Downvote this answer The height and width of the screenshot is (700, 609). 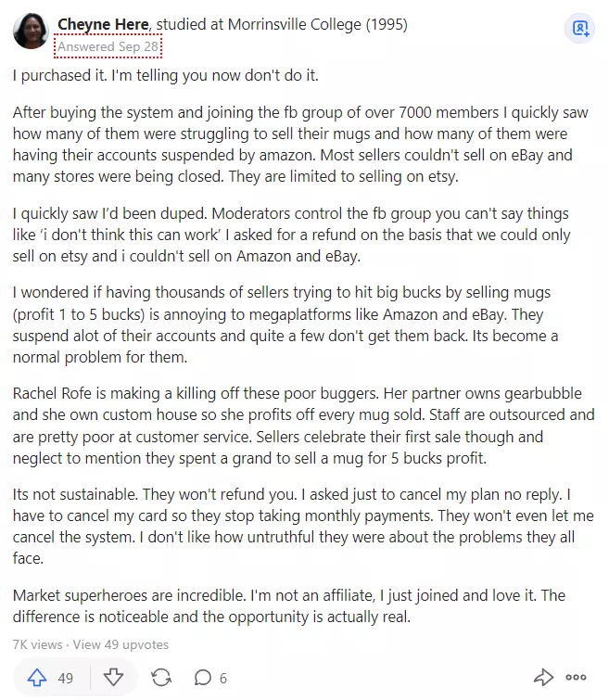(113, 678)
